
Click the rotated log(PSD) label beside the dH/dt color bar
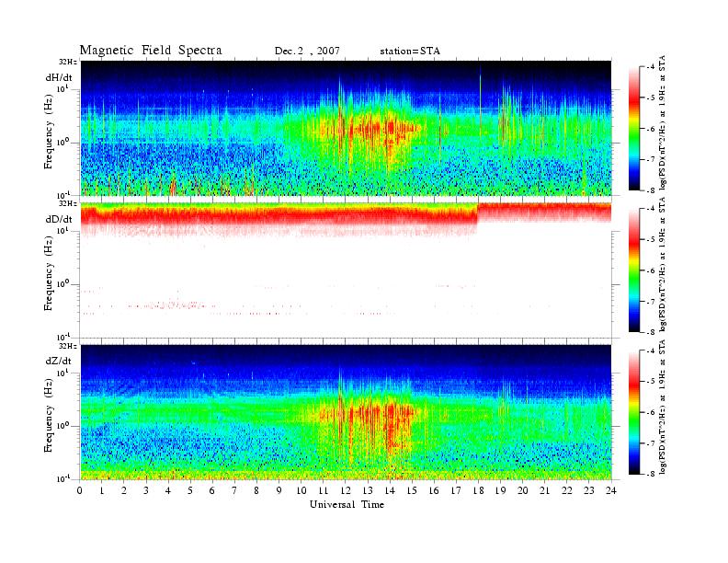(663, 122)
